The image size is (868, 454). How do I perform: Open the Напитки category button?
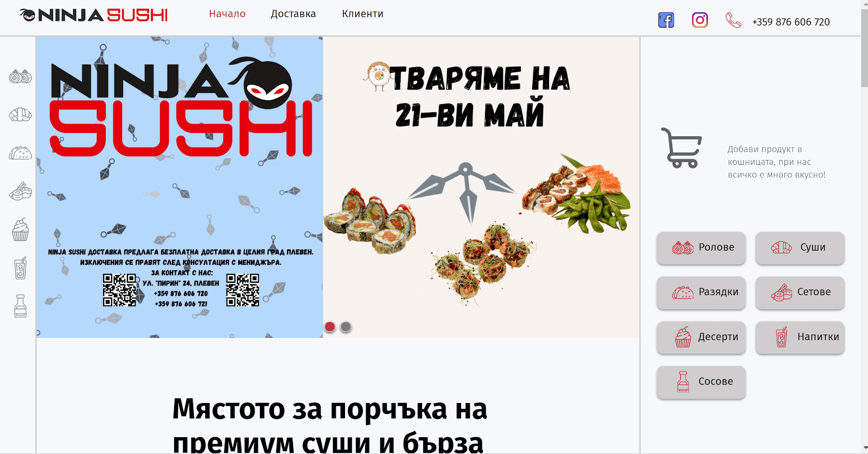click(800, 337)
